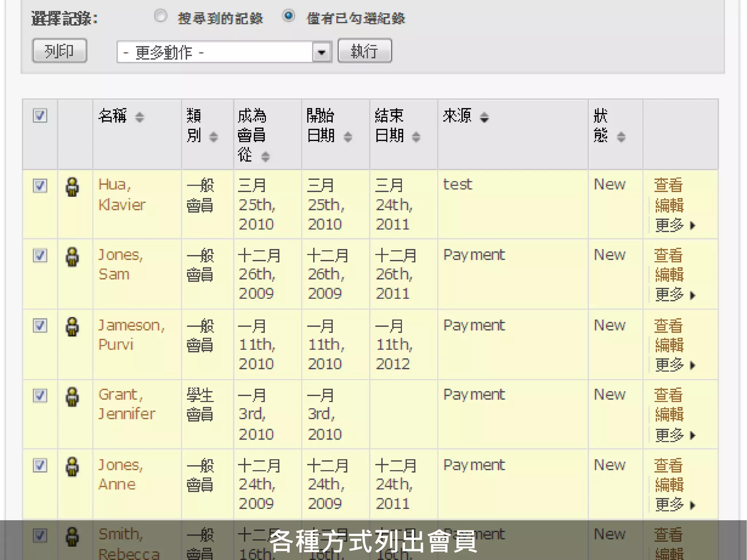Image resolution: width=747 pixels, height=560 pixels.
Task: Click 查看 for Jones, Anne
Action: 668,465
